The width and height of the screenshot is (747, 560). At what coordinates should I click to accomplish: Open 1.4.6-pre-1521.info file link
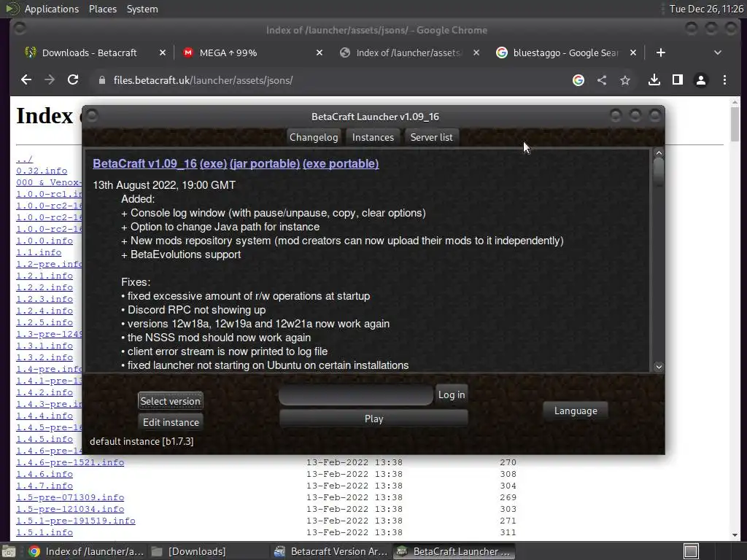pyautogui.click(x=70, y=462)
